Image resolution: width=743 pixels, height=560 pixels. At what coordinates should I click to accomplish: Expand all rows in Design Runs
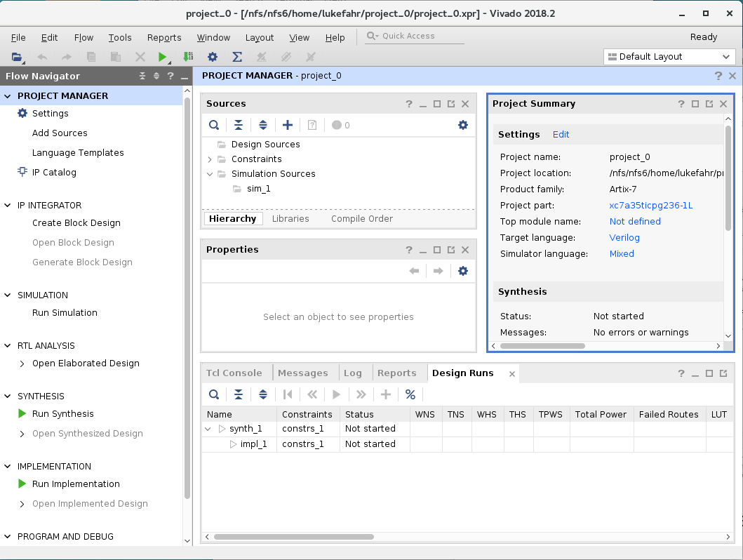coord(263,394)
